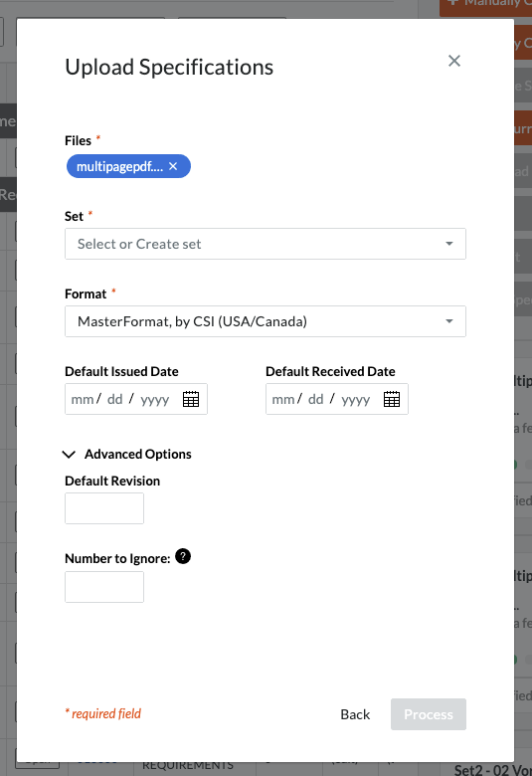
Task: Click the multipagepdf file chip
Action: point(119,166)
